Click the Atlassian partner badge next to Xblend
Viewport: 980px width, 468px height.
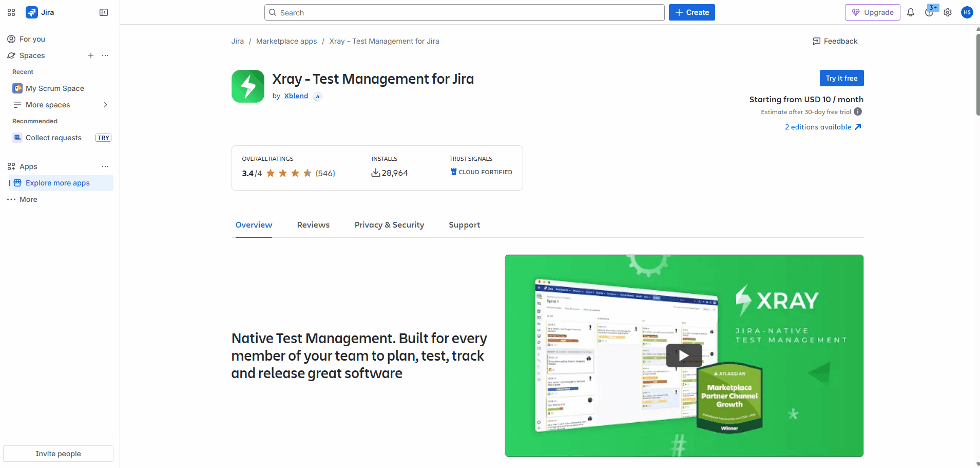(x=318, y=96)
